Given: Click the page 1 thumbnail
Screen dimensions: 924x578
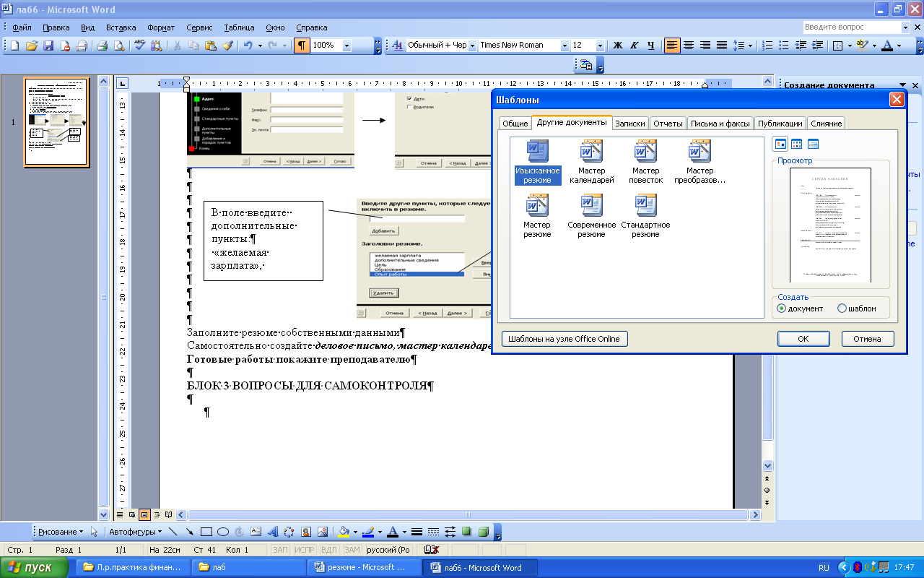Looking at the screenshot, I should [x=56, y=122].
